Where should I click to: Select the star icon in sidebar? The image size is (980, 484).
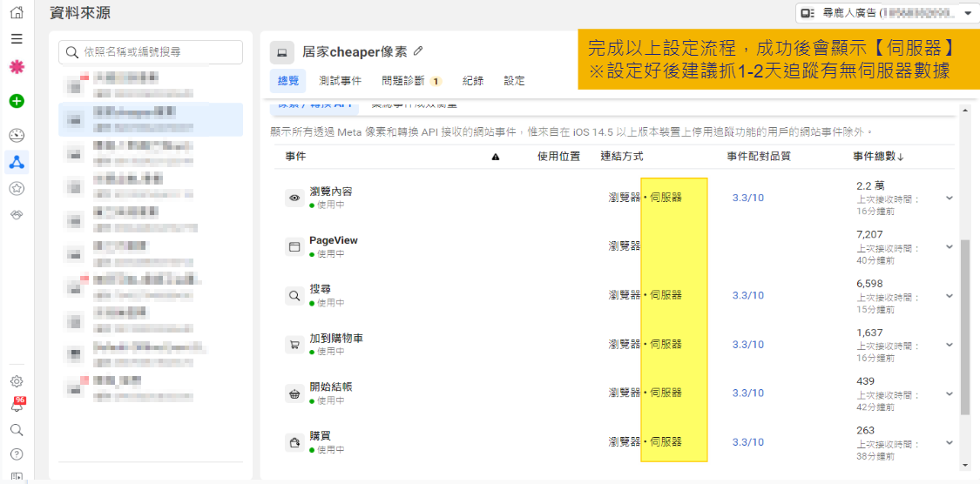click(x=17, y=188)
